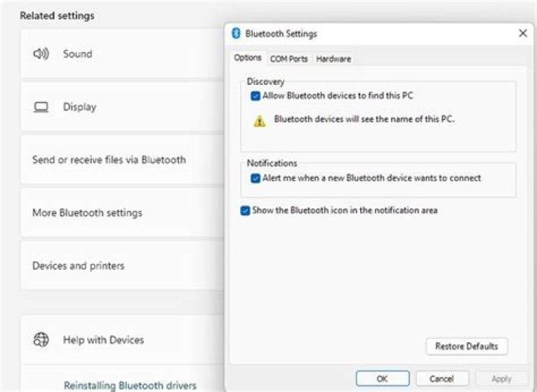Viewport: 537px width, 392px height.
Task: Click the Apply button
Action: point(501,379)
